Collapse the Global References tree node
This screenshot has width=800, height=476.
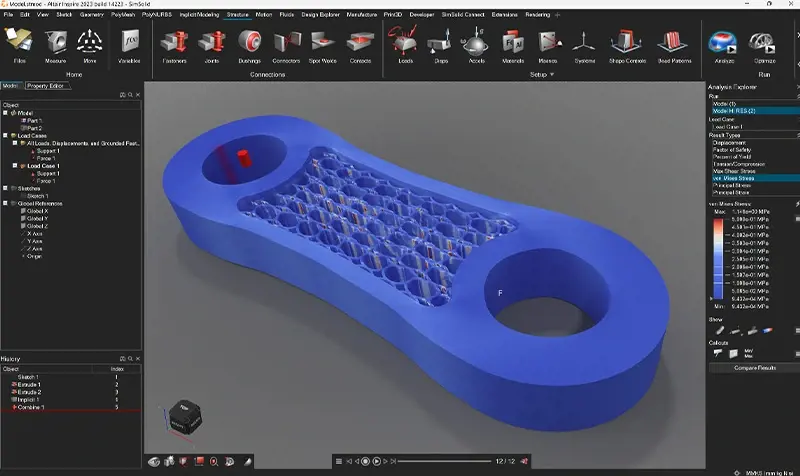coord(5,203)
